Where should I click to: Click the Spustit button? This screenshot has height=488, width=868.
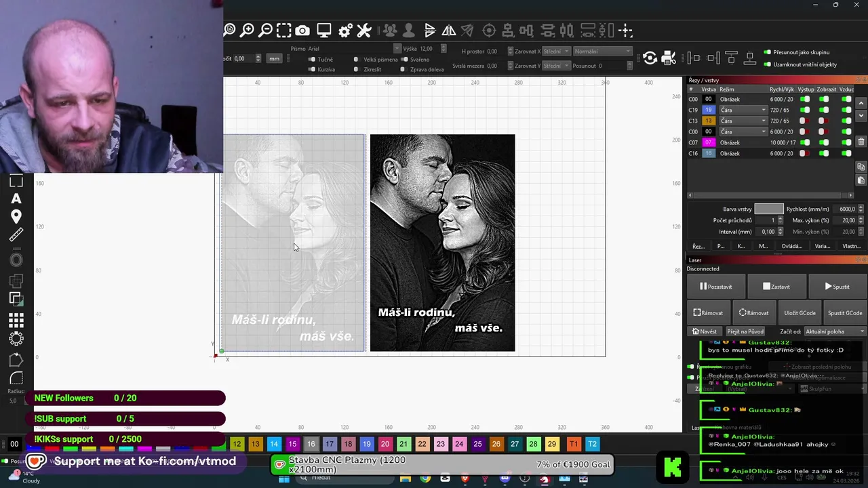coord(837,287)
